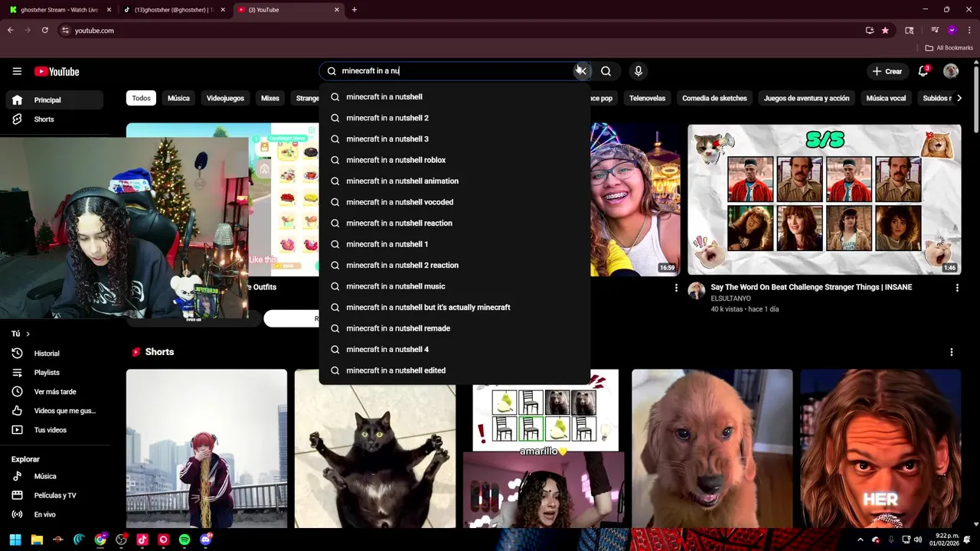Select Comedia de sketches chip
The width and height of the screenshot is (980, 551).
(714, 98)
